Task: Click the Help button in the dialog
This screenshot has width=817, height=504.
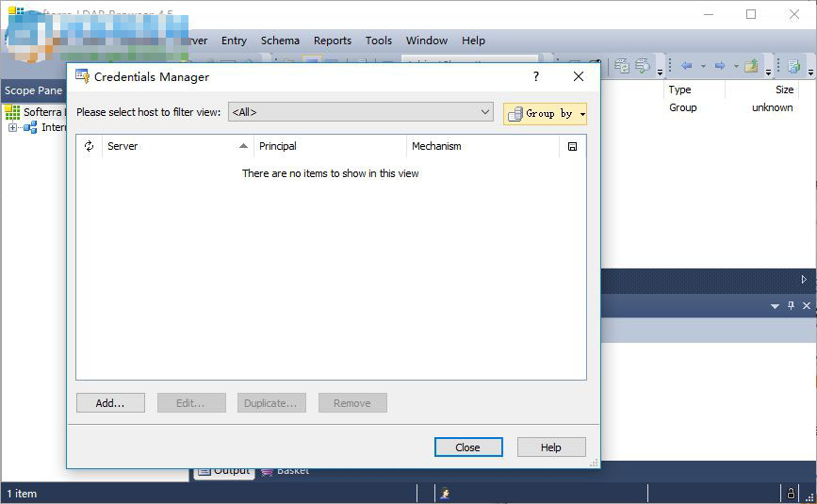Action: [551, 447]
